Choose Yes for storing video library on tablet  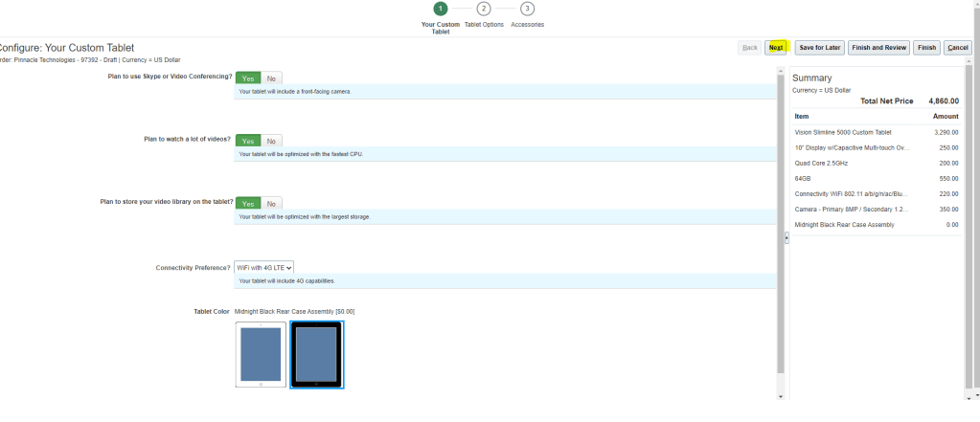pyautogui.click(x=248, y=204)
